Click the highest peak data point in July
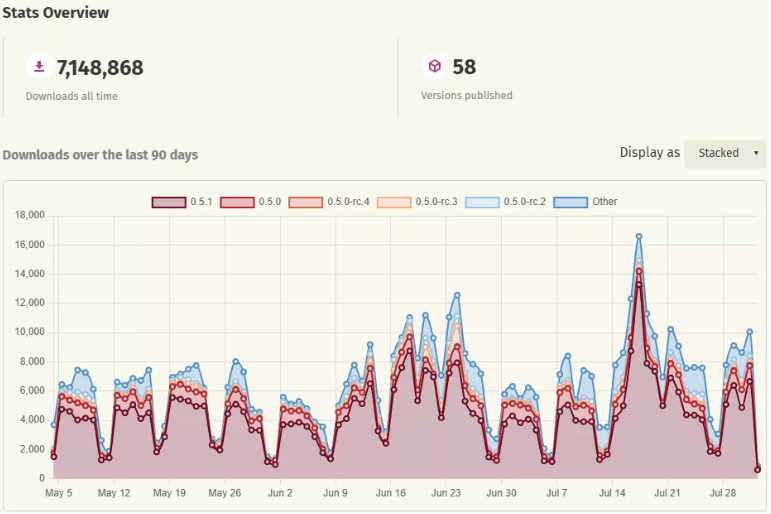771x514 pixels. point(639,237)
